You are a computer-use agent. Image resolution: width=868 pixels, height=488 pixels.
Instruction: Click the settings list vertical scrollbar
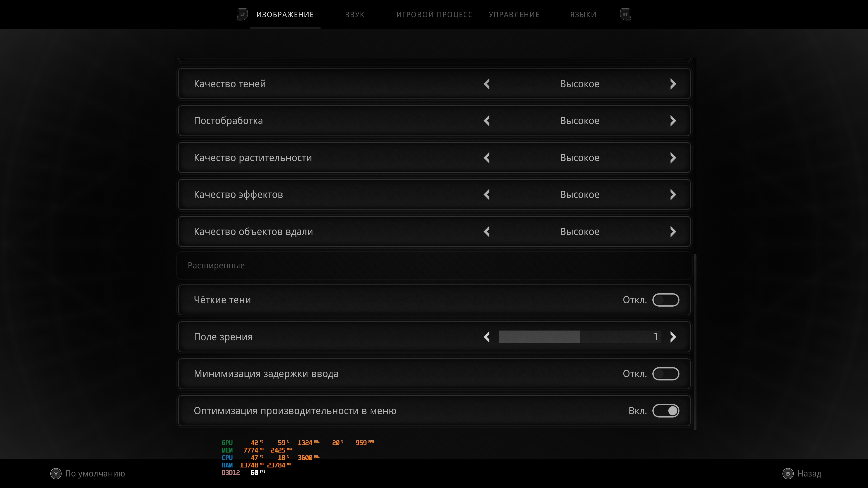click(x=695, y=340)
